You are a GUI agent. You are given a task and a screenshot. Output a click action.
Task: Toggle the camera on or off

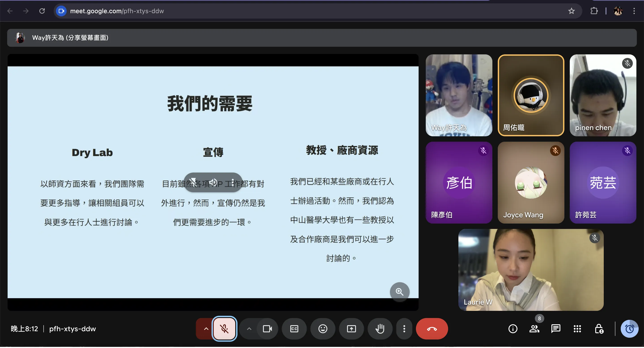coord(267,329)
